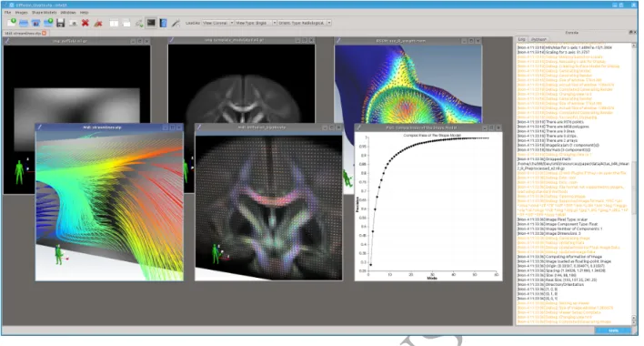Close the colored surface model sub-window
The image size is (644, 346).
(x=478, y=41)
